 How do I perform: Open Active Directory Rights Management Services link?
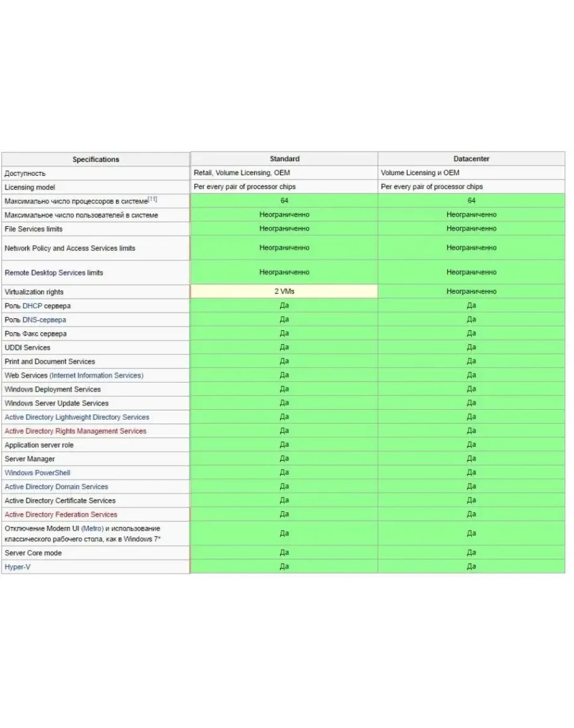click(75, 431)
